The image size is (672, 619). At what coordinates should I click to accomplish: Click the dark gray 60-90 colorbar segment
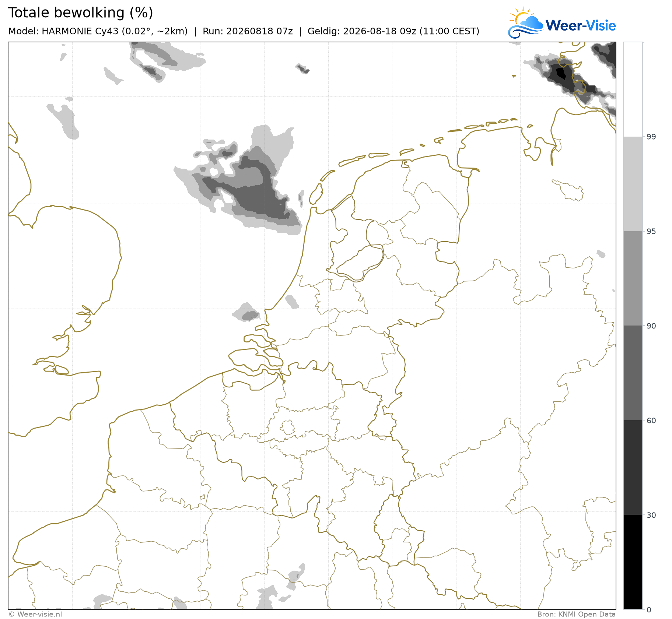(x=633, y=373)
